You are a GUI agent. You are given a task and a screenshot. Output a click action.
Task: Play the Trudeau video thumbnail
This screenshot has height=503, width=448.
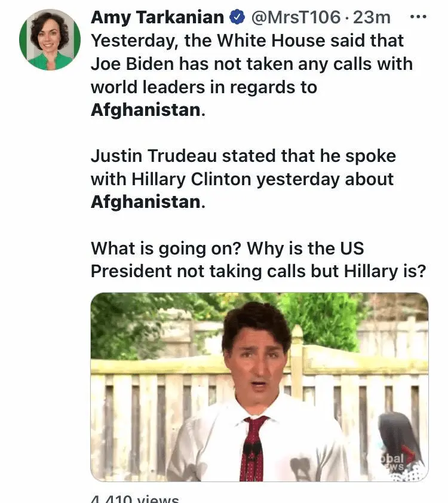[259, 387]
